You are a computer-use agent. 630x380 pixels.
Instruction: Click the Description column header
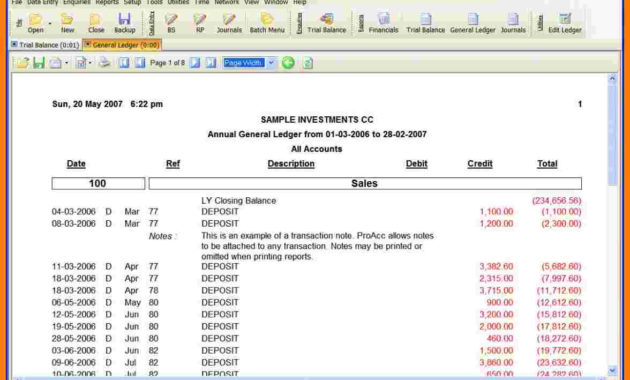[291, 164]
